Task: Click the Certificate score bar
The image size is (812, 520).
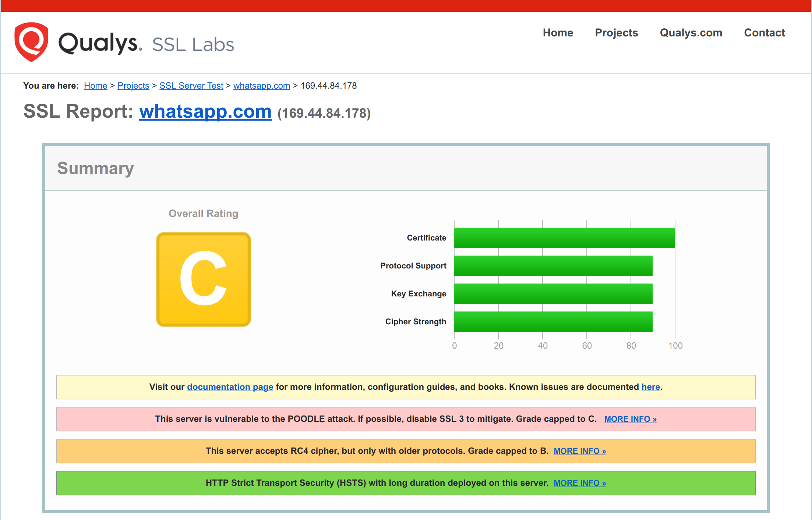Action: click(x=564, y=238)
